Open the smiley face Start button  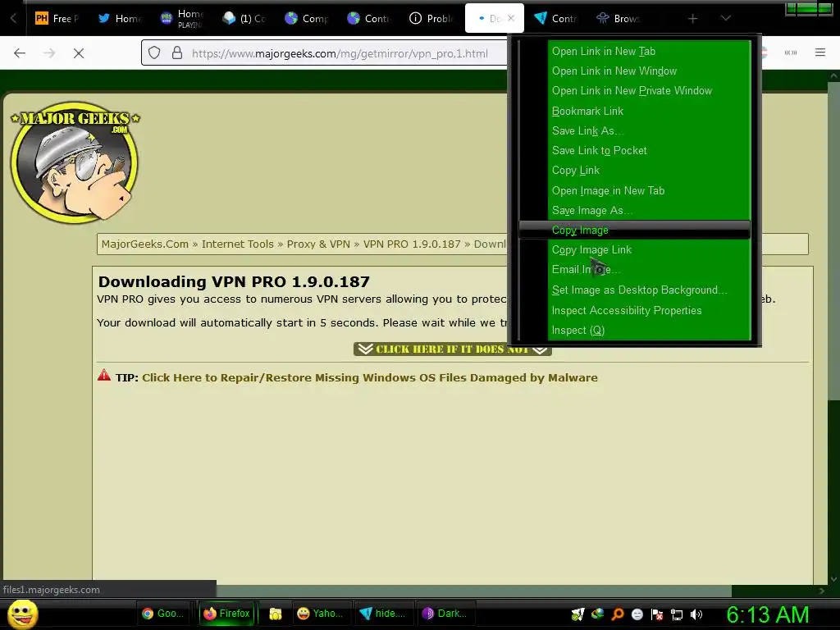[x=22, y=614]
